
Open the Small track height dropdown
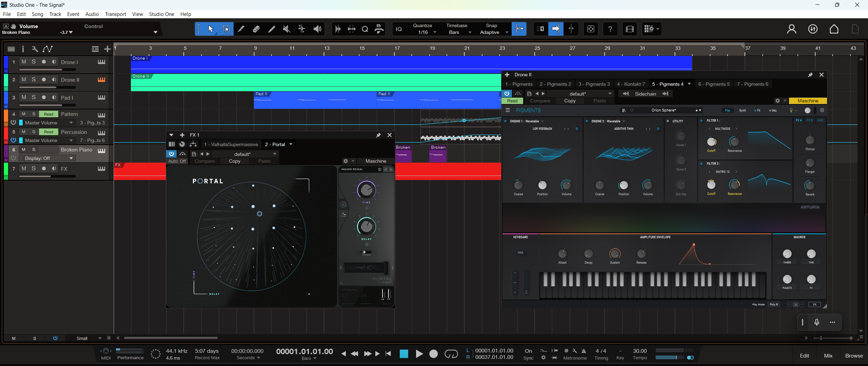pyautogui.click(x=89, y=338)
